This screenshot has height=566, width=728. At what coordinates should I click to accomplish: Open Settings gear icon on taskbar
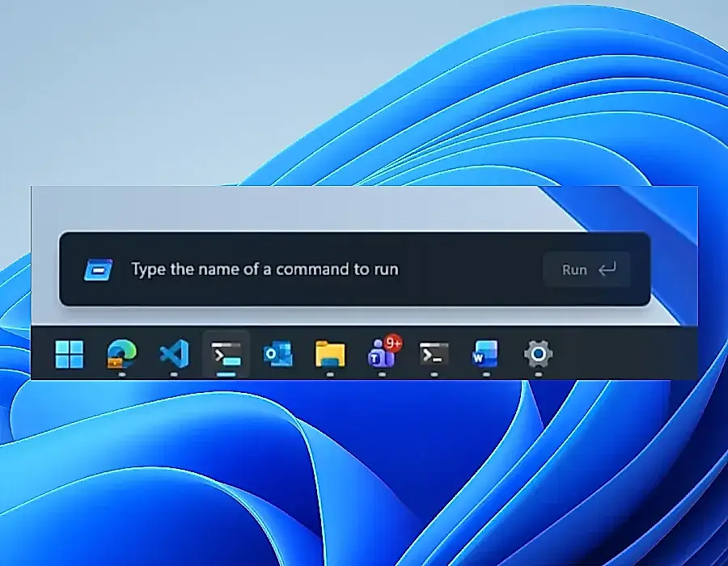(538, 354)
